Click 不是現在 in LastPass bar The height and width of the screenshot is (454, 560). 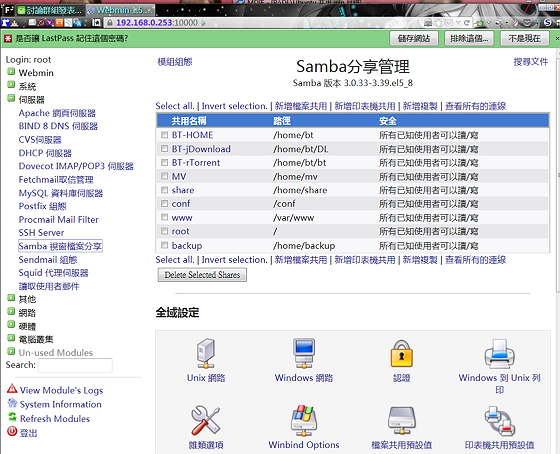click(x=524, y=38)
